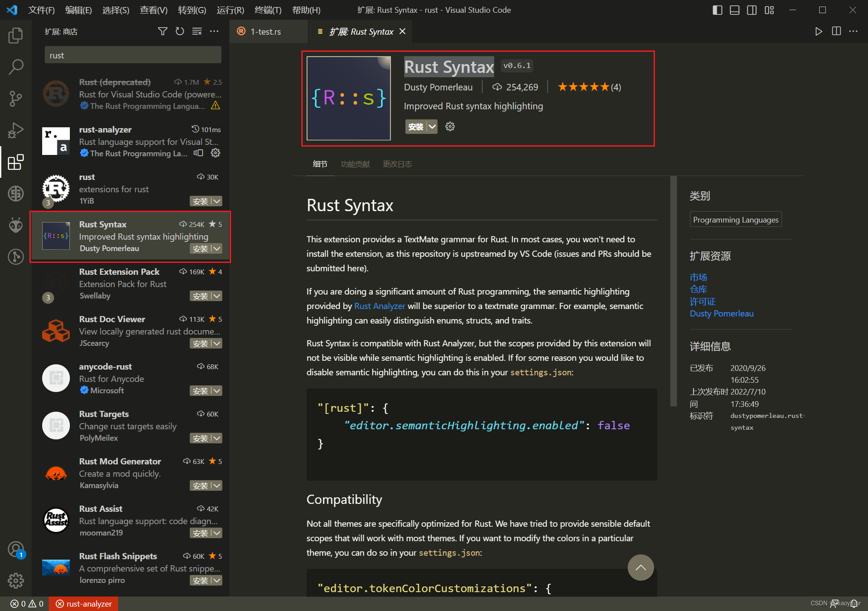This screenshot has height=611, width=868.
Task: Open the Manage gear in activity bar
Action: point(16,581)
